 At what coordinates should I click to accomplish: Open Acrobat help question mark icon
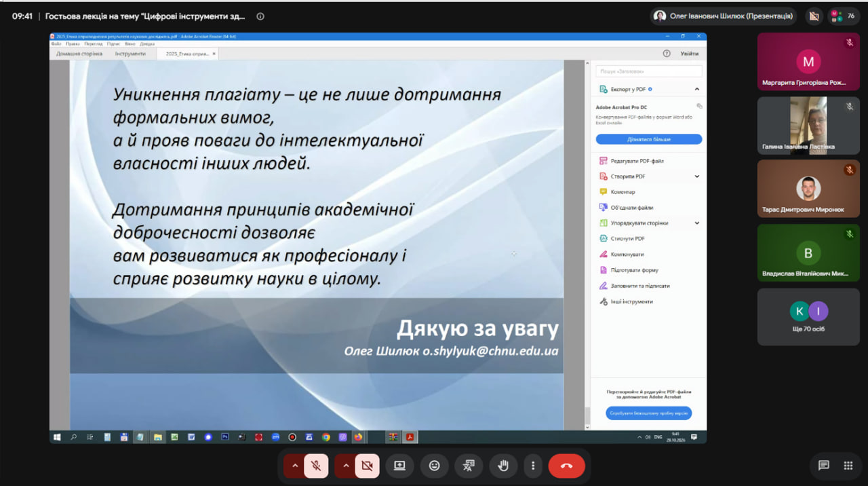click(667, 54)
